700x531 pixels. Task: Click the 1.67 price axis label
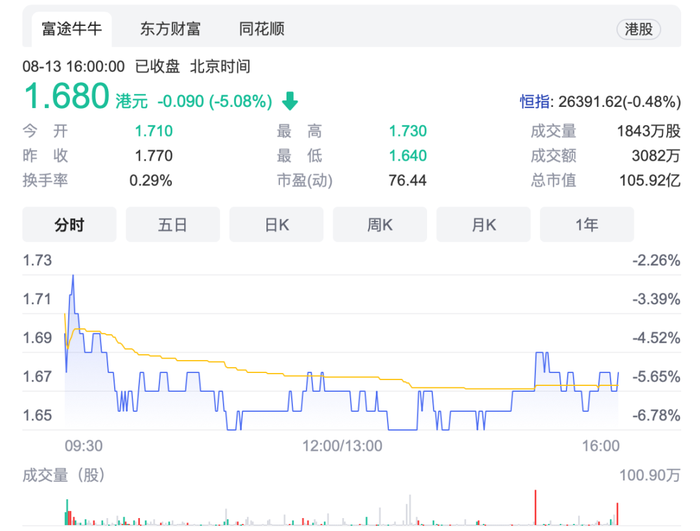[x=38, y=376]
